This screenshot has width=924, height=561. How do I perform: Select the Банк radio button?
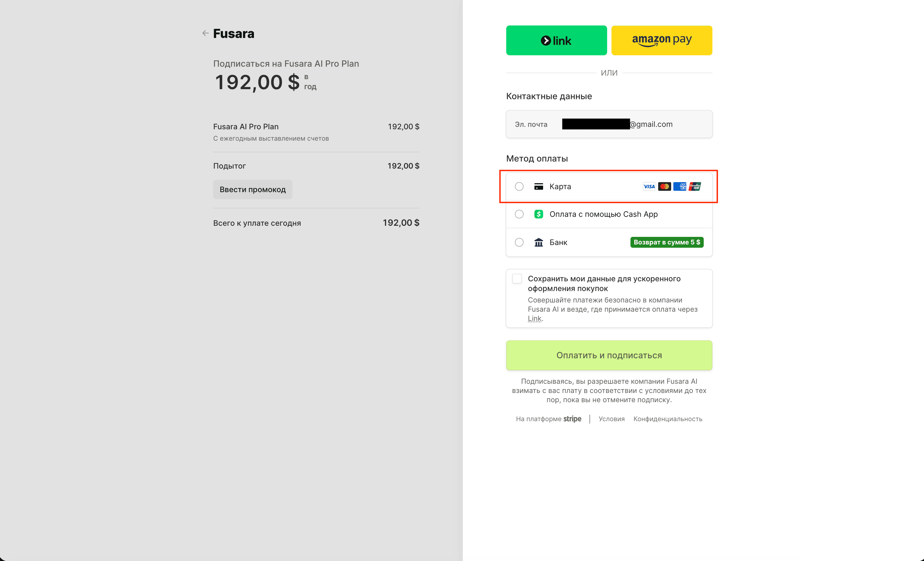[519, 243]
